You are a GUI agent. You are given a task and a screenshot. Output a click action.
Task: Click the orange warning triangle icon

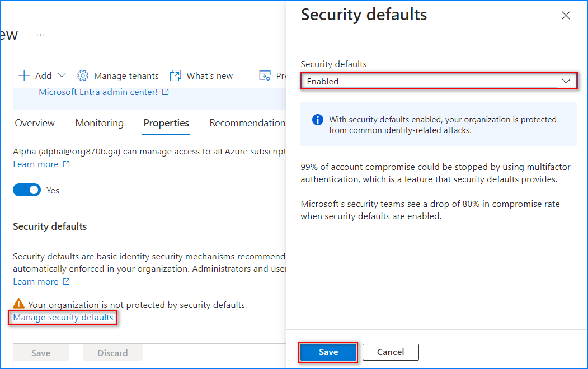tap(18, 303)
